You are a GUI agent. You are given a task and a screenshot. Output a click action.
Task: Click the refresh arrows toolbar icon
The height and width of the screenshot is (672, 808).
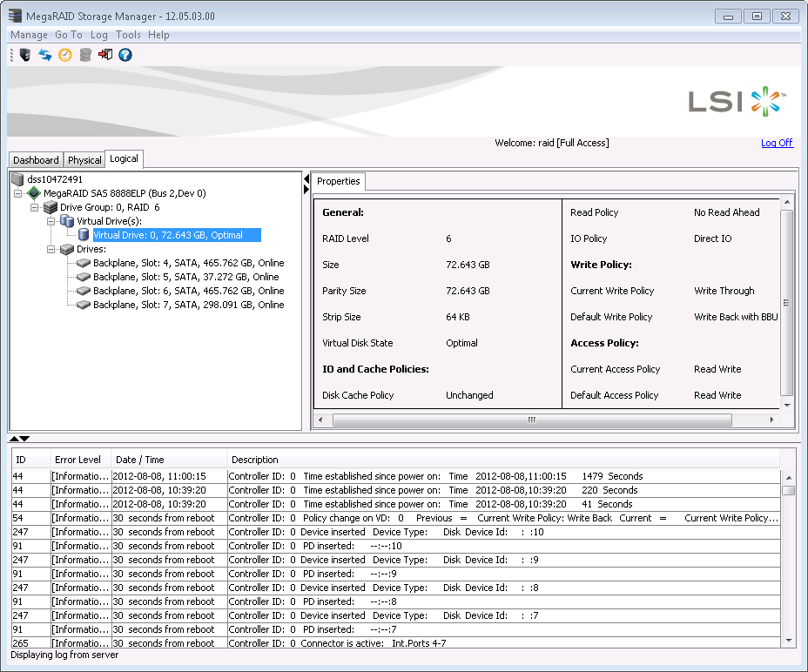point(45,55)
